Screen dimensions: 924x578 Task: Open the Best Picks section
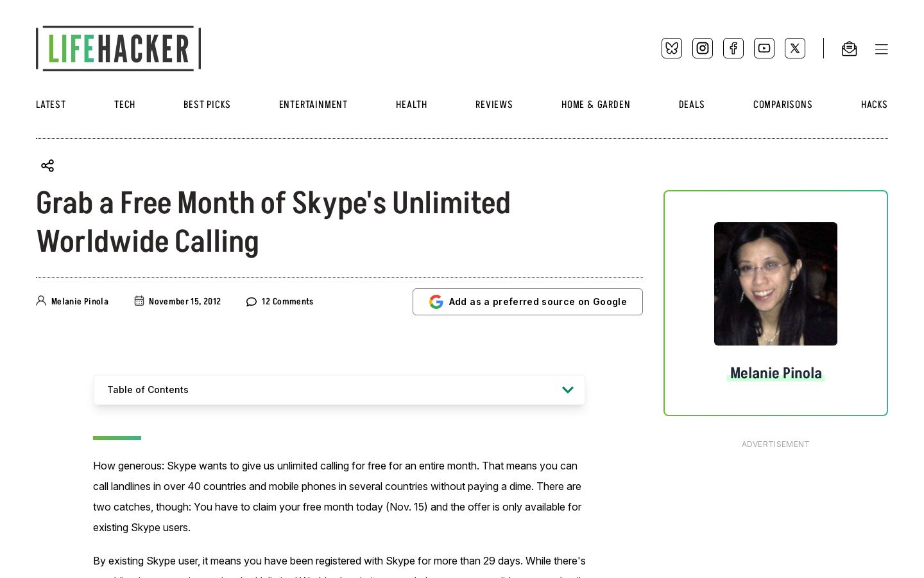click(207, 105)
